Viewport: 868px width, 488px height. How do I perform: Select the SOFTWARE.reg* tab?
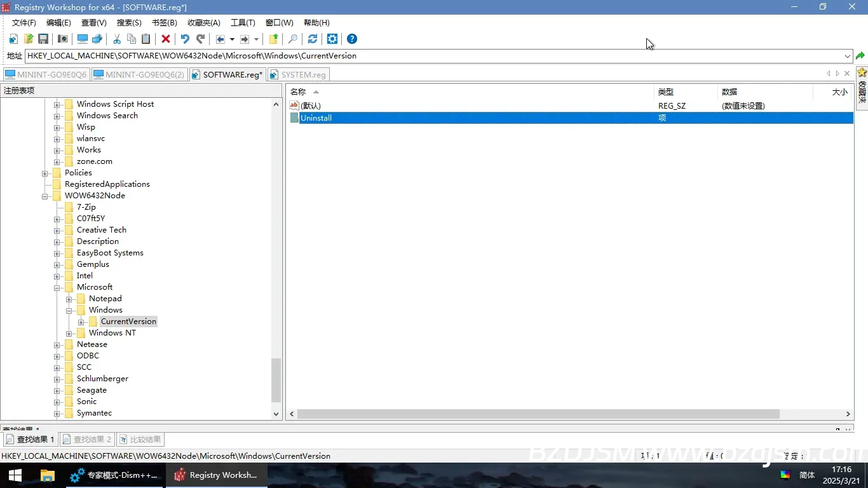tap(227, 74)
